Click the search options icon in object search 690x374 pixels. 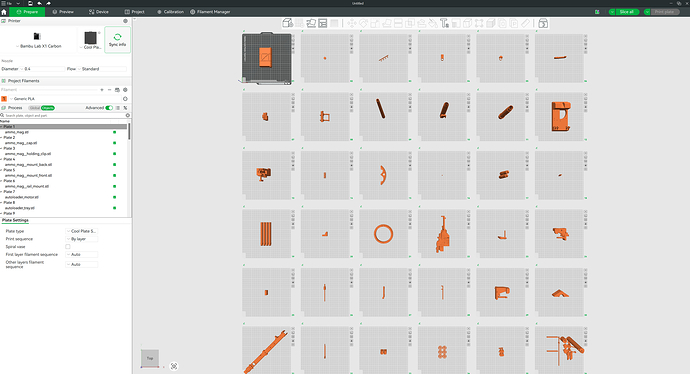pyautogui.click(x=128, y=115)
